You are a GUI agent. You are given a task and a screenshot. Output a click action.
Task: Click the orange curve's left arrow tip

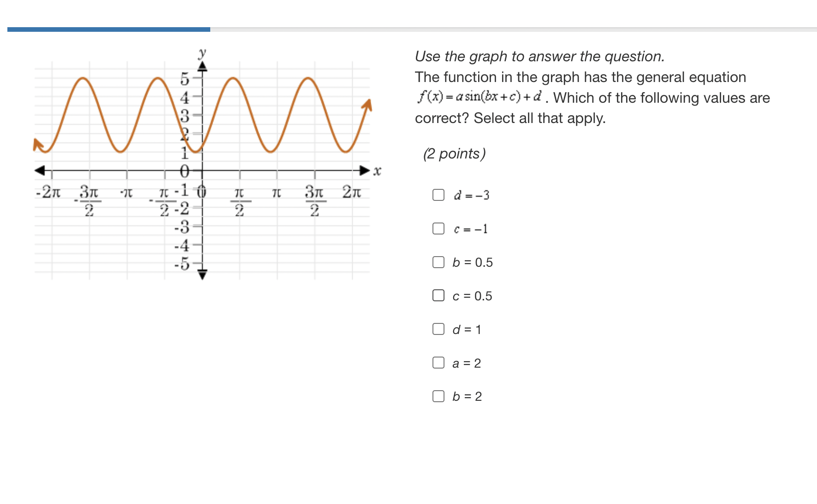tap(37, 144)
